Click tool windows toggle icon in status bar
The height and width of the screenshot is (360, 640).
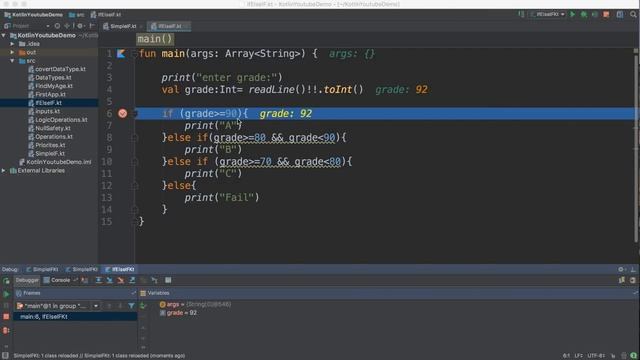click(x=5, y=356)
